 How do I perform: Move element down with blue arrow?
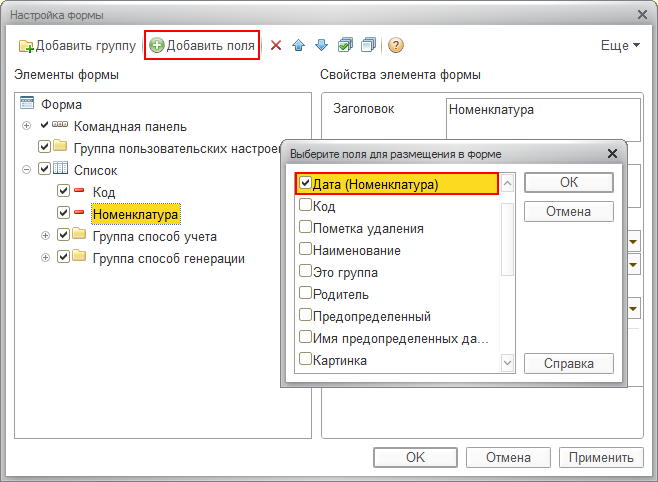[x=321, y=45]
